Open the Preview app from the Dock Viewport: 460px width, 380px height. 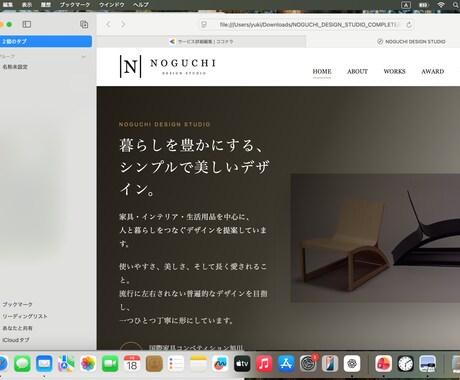point(427,364)
